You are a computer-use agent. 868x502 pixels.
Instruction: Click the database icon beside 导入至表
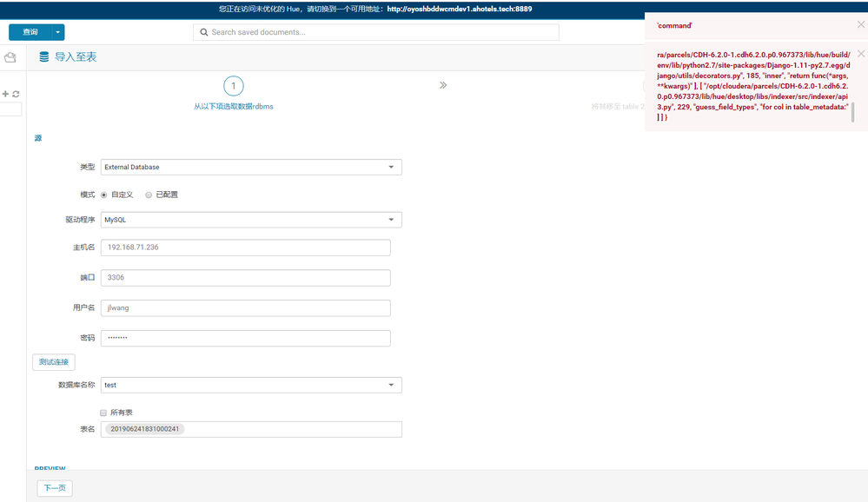[x=43, y=56]
